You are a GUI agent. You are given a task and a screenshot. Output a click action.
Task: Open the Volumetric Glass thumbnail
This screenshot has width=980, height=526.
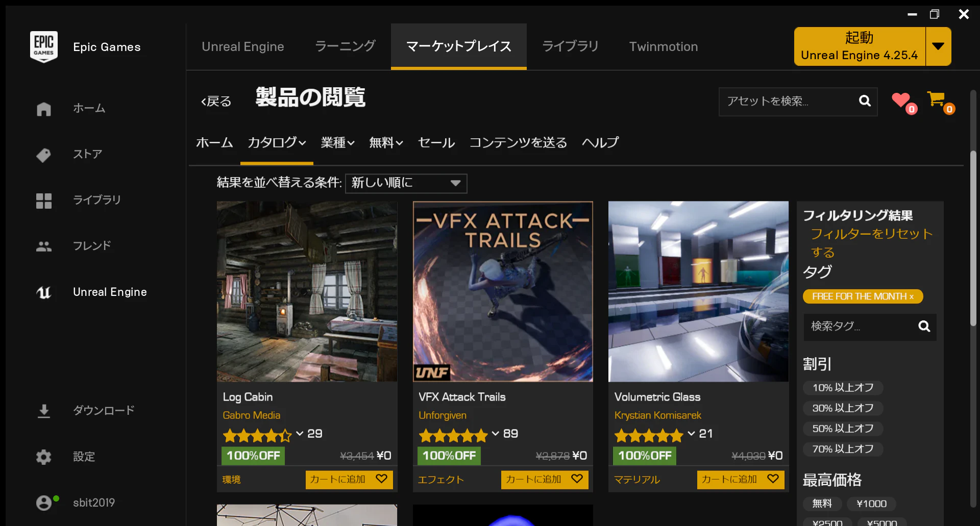click(698, 291)
